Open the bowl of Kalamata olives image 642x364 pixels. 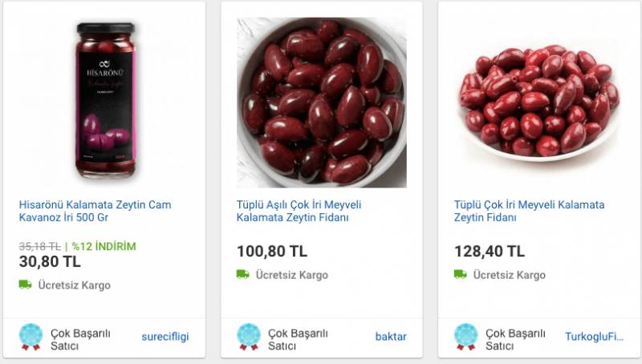click(x=321, y=103)
